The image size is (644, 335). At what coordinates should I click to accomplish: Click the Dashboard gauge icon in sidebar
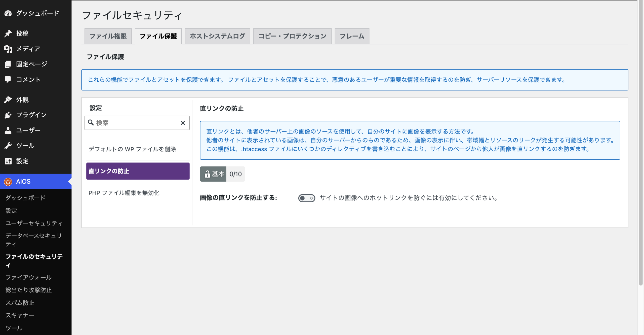coord(8,13)
